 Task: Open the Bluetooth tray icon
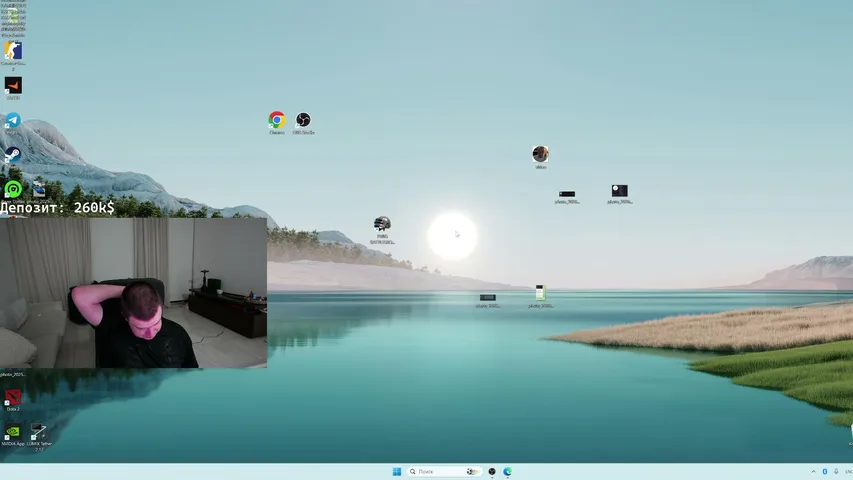point(825,471)
